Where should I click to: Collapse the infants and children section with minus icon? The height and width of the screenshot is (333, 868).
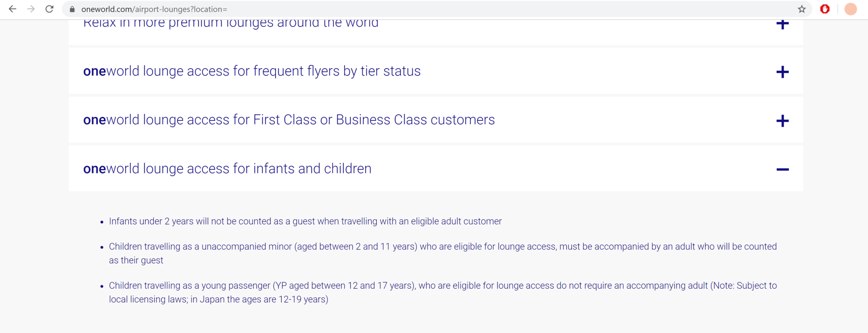point(782,169)
